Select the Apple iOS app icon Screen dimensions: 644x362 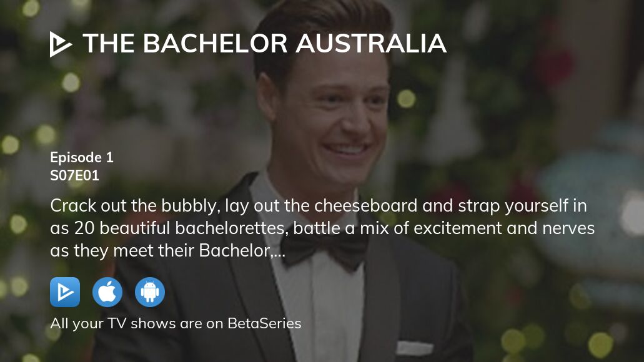tap(107, 292)
